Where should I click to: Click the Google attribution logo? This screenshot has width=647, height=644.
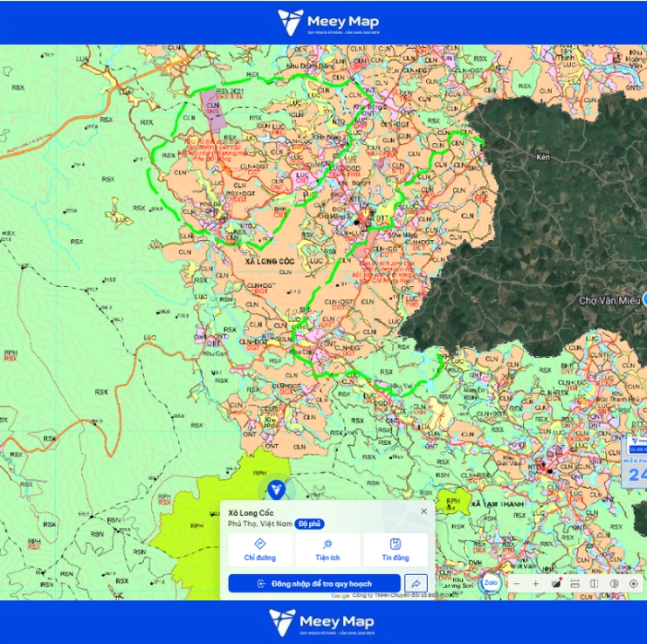[341, 596]
